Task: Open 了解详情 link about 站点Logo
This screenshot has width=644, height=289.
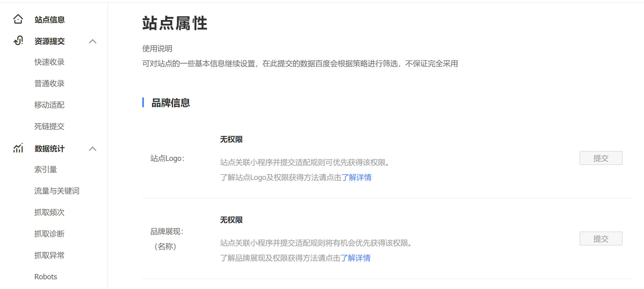Action: (356, 178)
